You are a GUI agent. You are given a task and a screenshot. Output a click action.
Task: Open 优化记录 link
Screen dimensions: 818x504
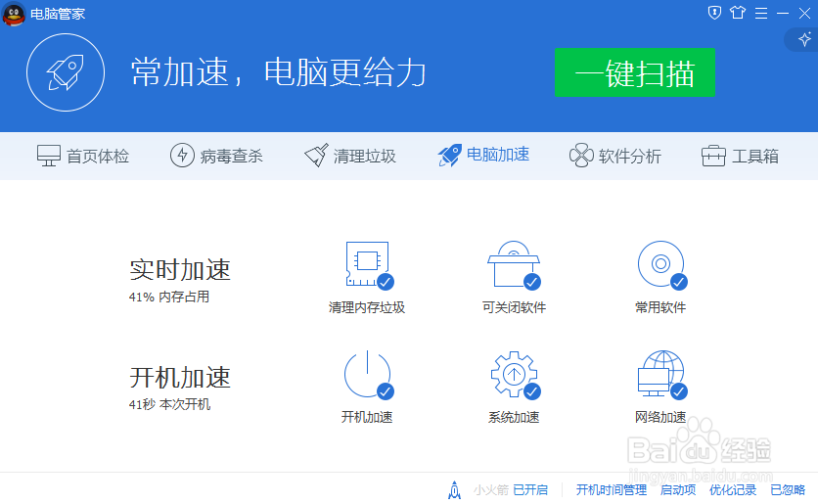point(733,490)
